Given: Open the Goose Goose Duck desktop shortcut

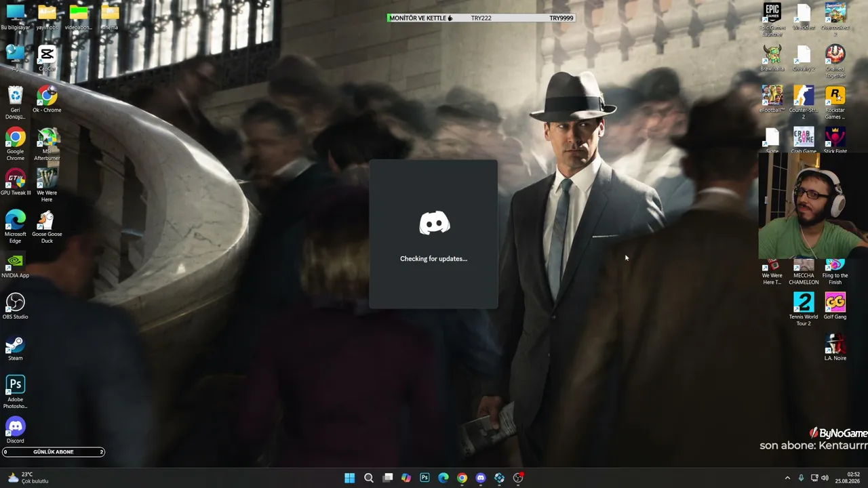Looking at the screenshot, I should (x=47, y=226).
